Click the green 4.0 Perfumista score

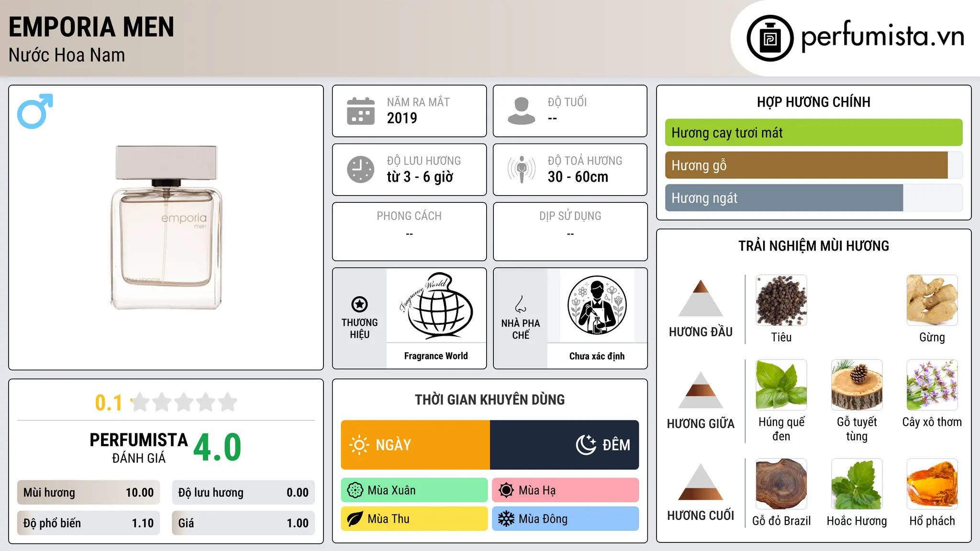click(x=217, y=448)
